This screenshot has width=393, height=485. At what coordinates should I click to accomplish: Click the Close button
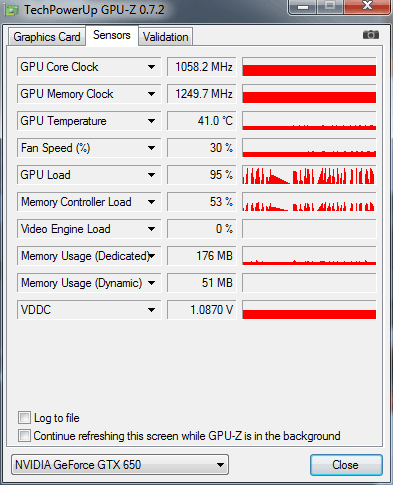click(346, 465)
